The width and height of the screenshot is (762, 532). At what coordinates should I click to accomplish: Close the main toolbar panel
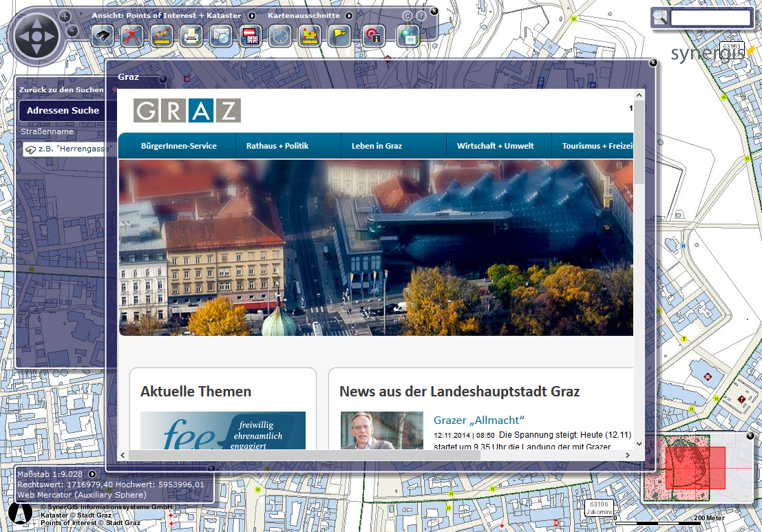(x=434, y=11)
